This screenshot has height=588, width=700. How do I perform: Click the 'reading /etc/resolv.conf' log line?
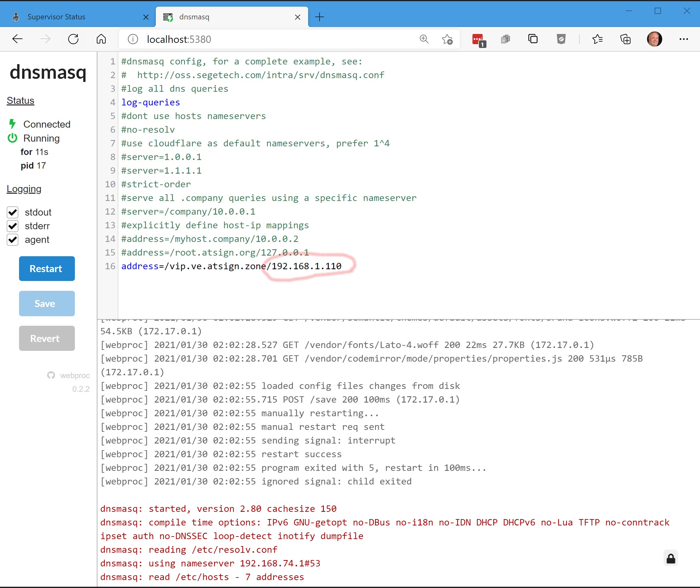(189, 550)
